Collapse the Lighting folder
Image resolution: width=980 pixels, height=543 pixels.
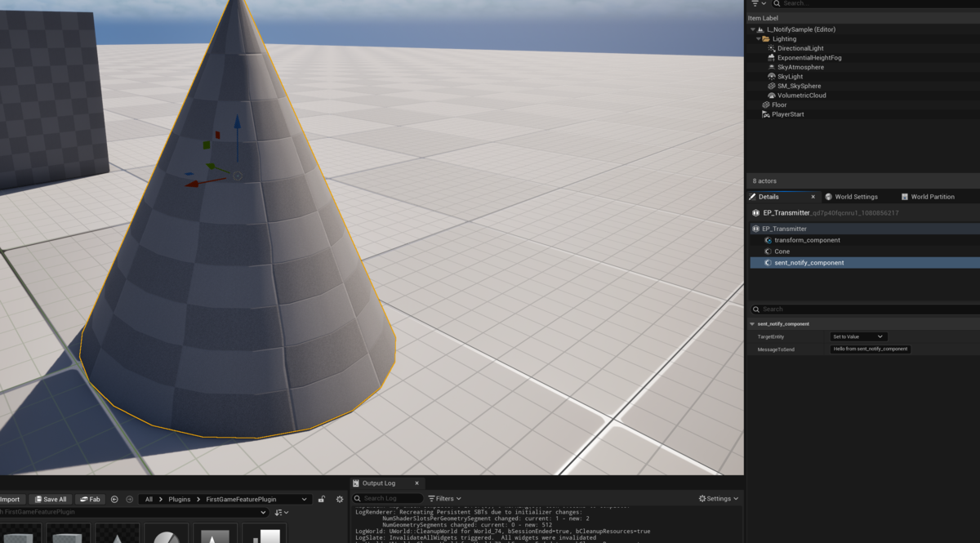[759, 39]
